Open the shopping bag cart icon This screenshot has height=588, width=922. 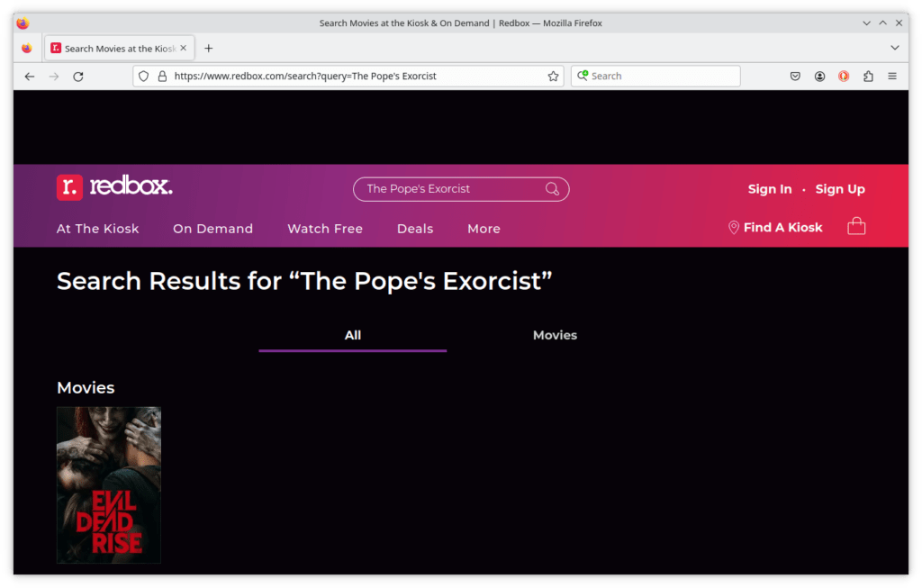(x=856, y=226)
